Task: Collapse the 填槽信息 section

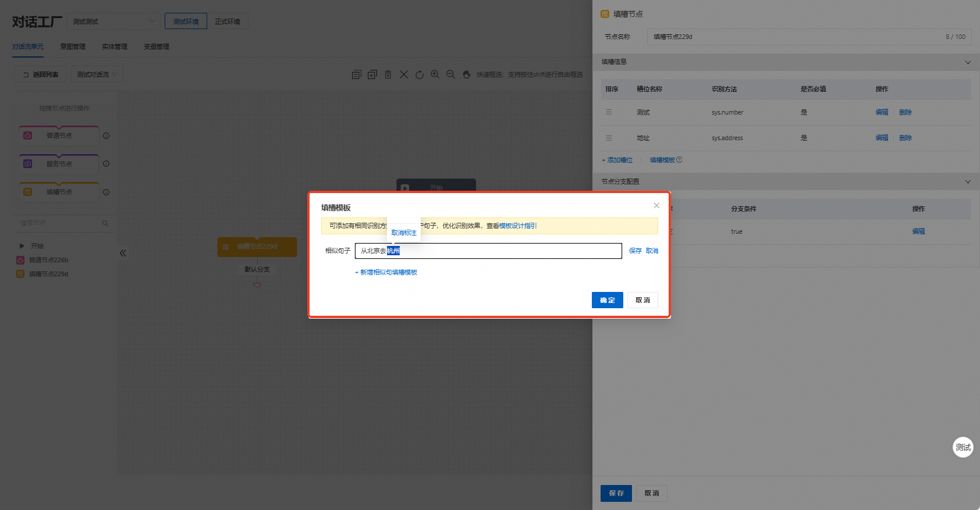Action: (968, 62)
